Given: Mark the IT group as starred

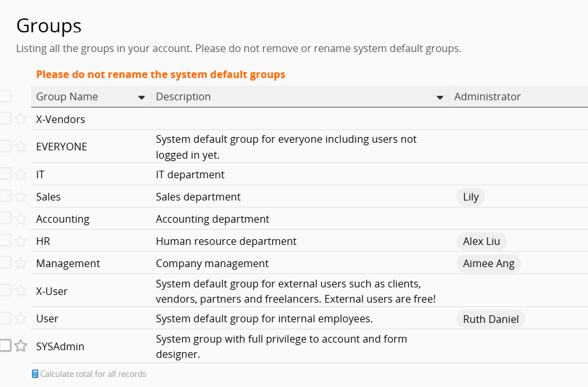Looking at the screenshot, I should pyautogui.click(x=20, y=174).
